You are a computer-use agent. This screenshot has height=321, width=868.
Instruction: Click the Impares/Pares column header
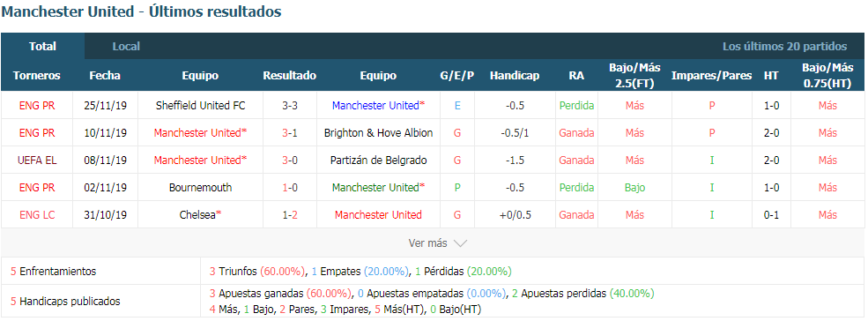(x=711, y=75)
